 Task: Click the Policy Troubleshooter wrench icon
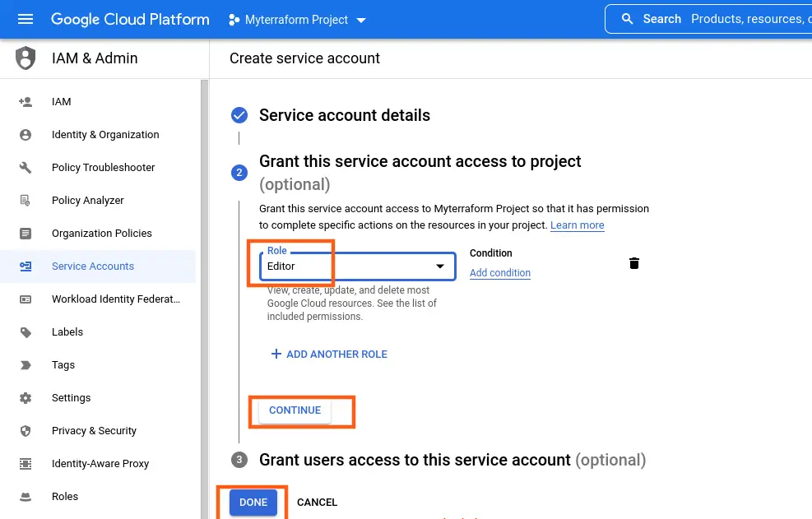[27, 167]
